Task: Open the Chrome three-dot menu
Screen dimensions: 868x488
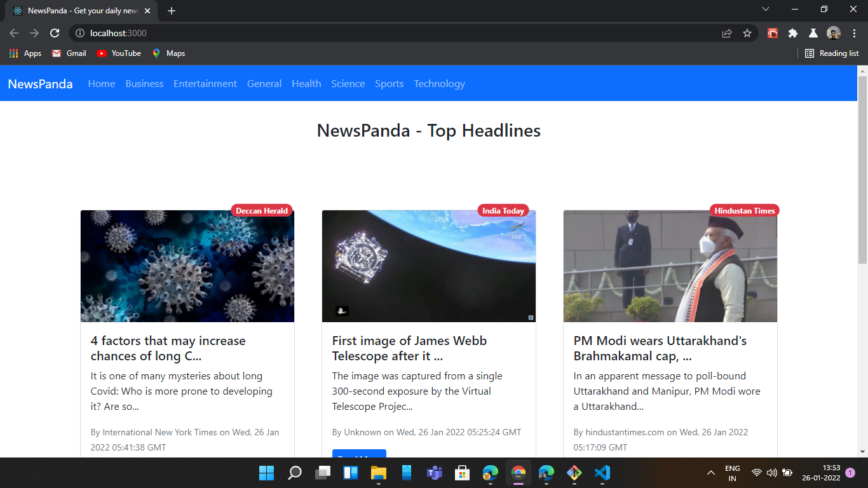Action: [855, 32]
